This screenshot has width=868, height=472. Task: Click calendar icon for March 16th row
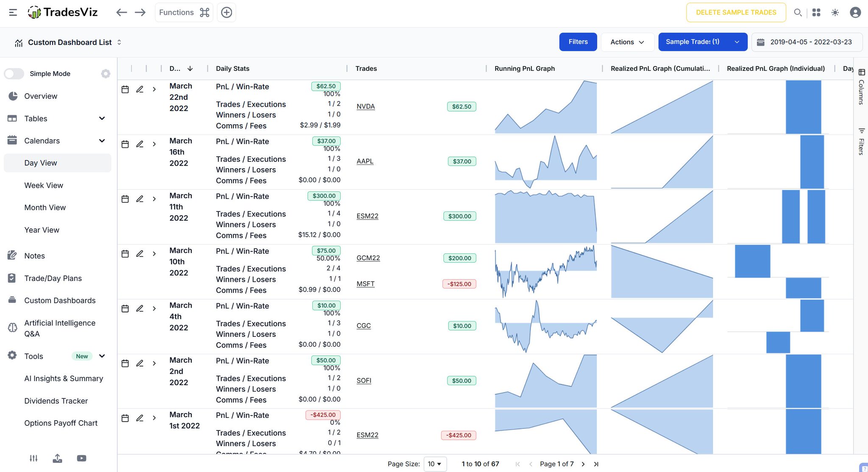click(125, 144)
